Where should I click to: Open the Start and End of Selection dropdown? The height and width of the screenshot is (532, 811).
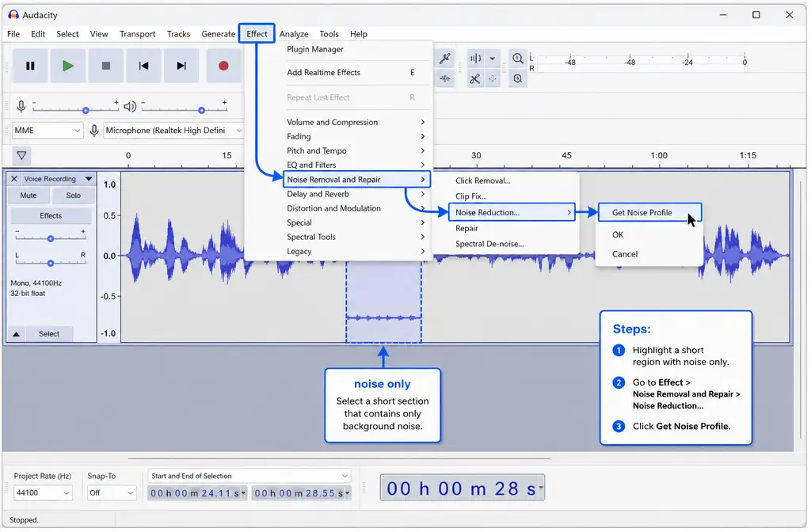[x=249, y=476]
